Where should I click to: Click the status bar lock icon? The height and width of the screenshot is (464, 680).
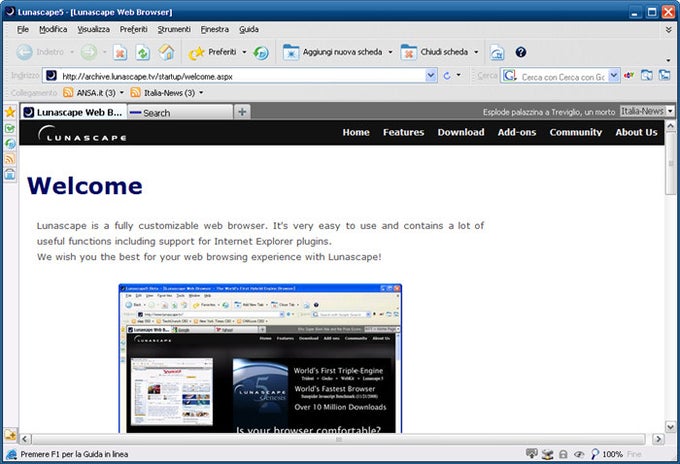point(563,454)
